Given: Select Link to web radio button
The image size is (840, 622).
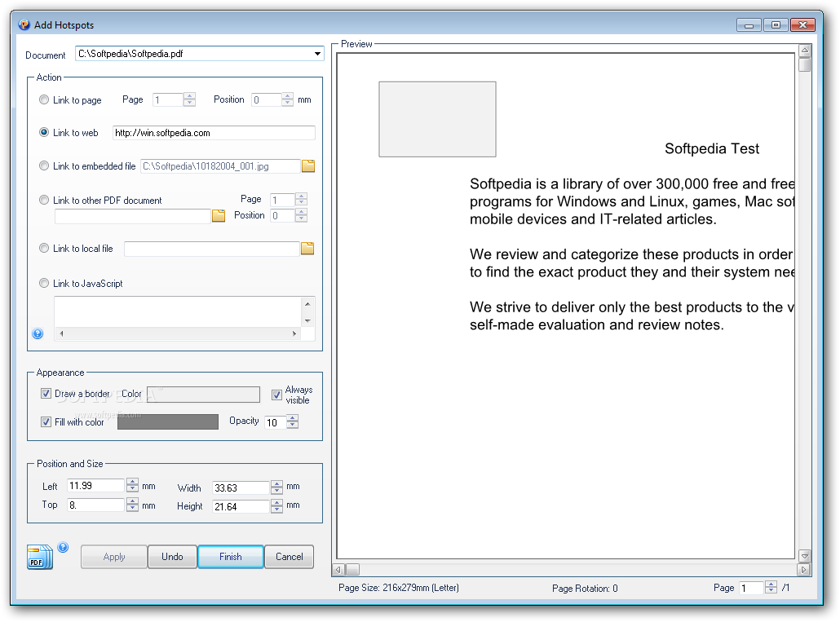Looking at the screenshot, I should click(44, 132).
